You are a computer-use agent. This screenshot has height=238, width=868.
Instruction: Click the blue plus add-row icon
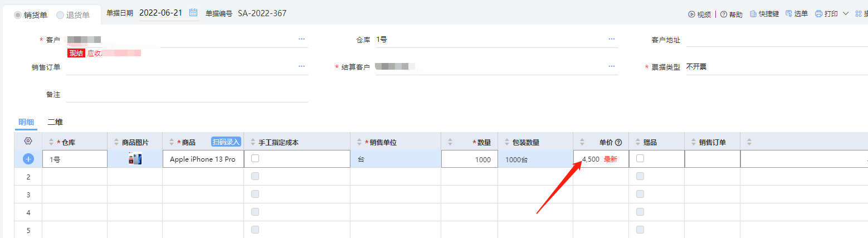[28, 159]
